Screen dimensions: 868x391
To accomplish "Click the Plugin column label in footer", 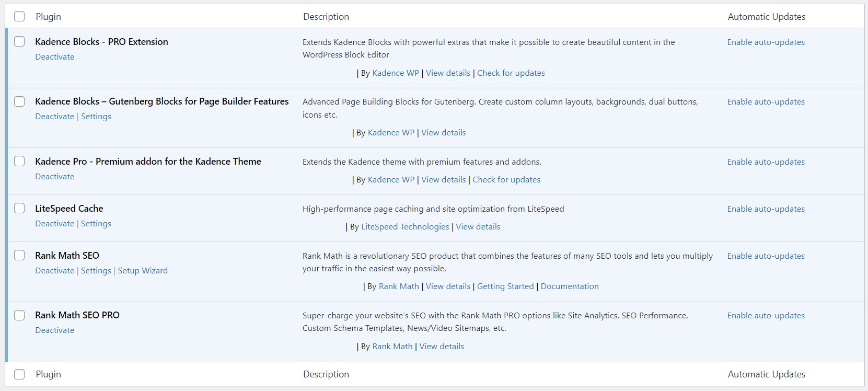I will [x=48, y=374].
